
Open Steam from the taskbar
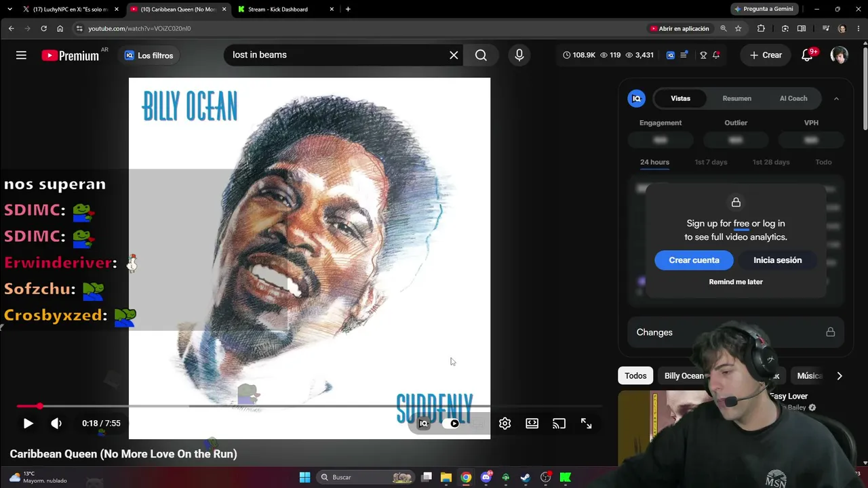[526, 477]
